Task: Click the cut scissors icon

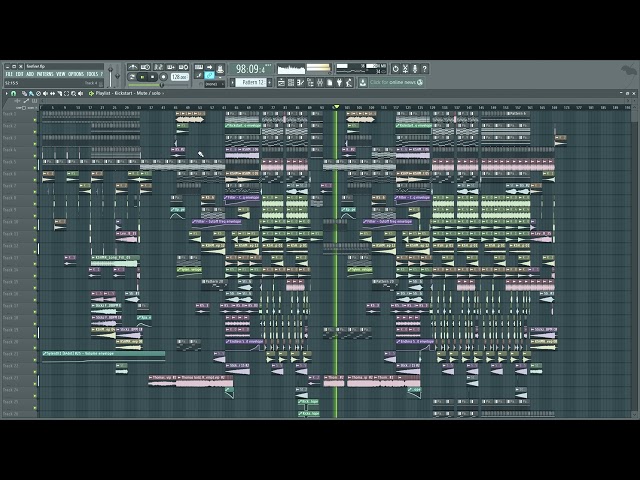Action: pos(405,69)
